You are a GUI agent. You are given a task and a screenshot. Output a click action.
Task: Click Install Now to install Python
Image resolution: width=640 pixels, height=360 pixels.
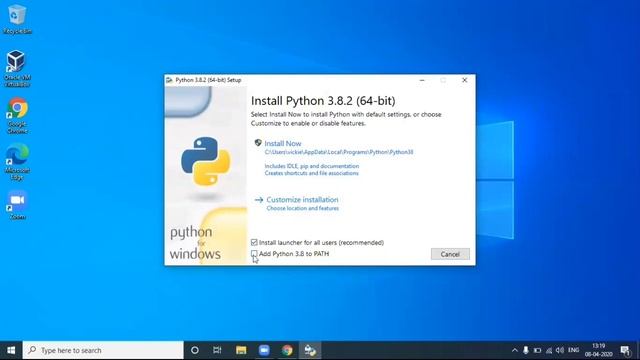[282, 143]
